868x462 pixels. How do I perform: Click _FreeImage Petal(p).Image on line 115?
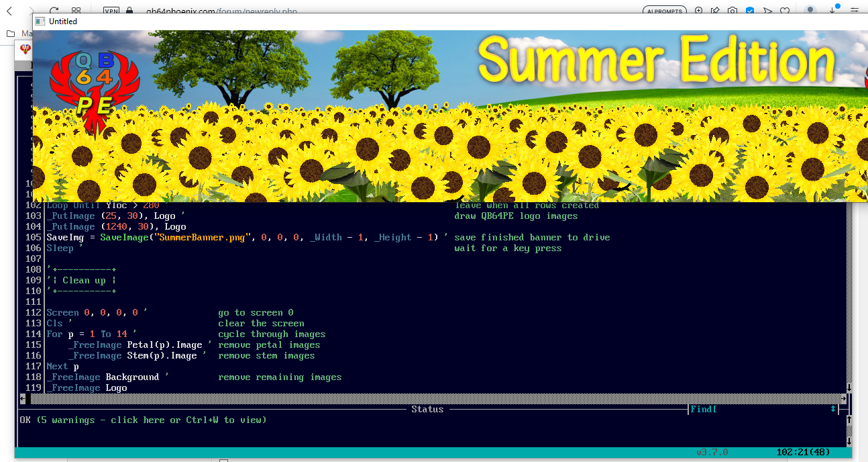coord(135,344)
